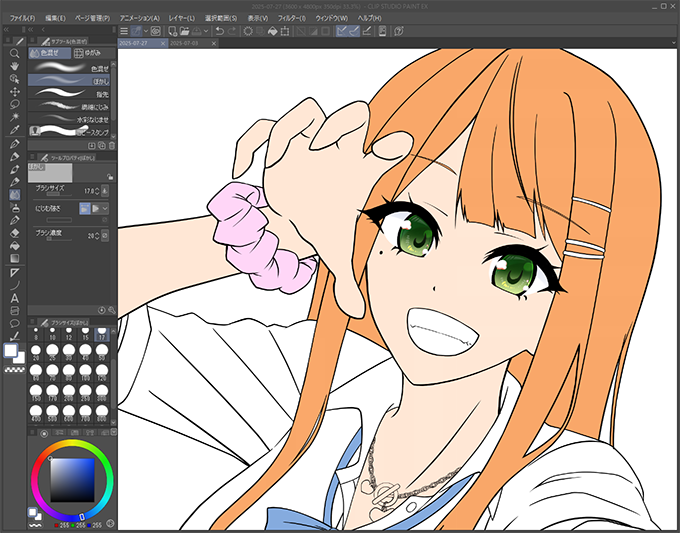Collapse the sub tool dock double-arrow

pyautogui.click(x=31, y=29)
